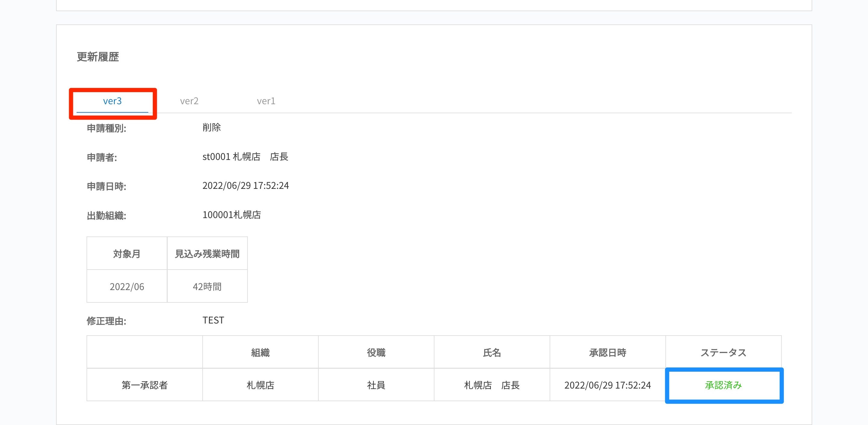Screen dimensions: 868x425
Task: Click the applicant value st0001 札幌店 店長
Action: coord(245,157)
